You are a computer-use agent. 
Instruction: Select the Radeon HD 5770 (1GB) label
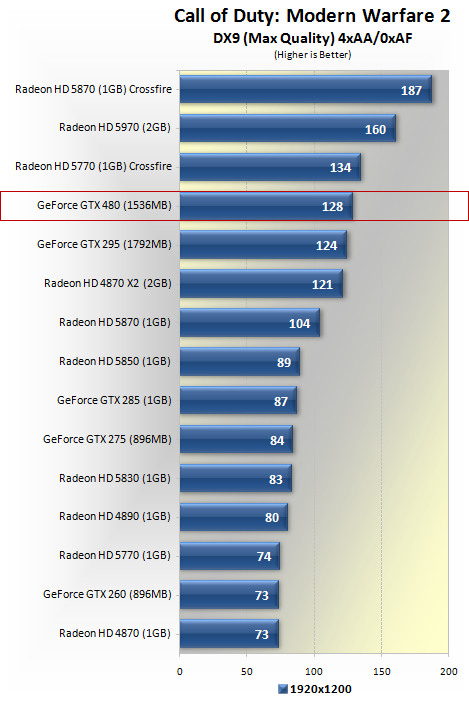pyautogui.click(x=115, y=555)
